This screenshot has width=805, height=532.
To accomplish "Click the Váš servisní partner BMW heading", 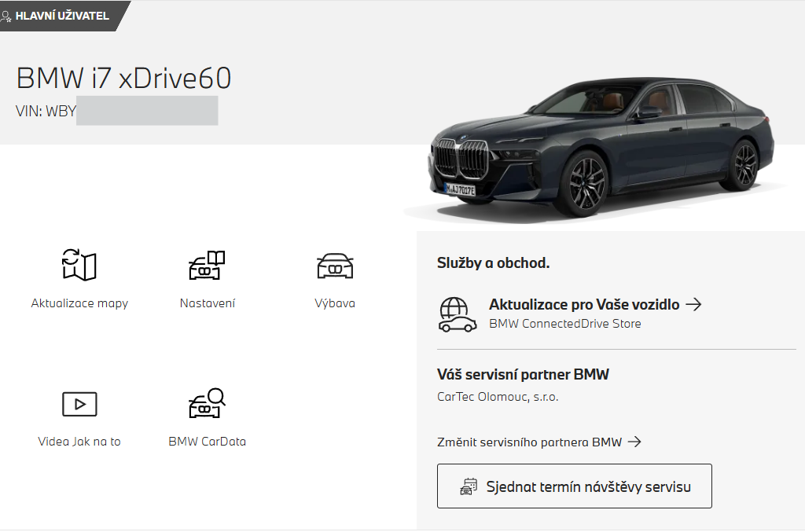I will point(523,374).
